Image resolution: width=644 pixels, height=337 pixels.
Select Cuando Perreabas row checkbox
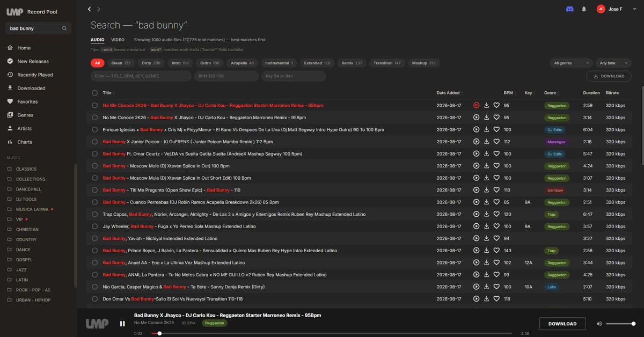[95, 202]
